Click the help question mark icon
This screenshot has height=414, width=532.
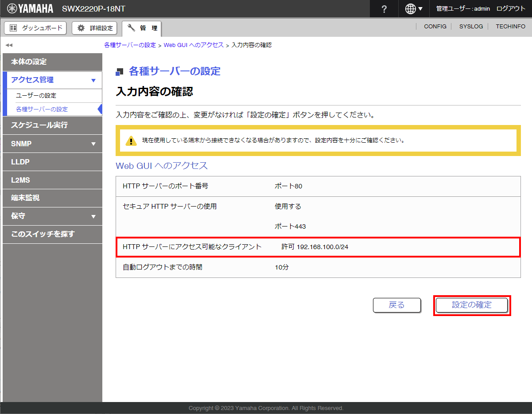pos(384,9)
